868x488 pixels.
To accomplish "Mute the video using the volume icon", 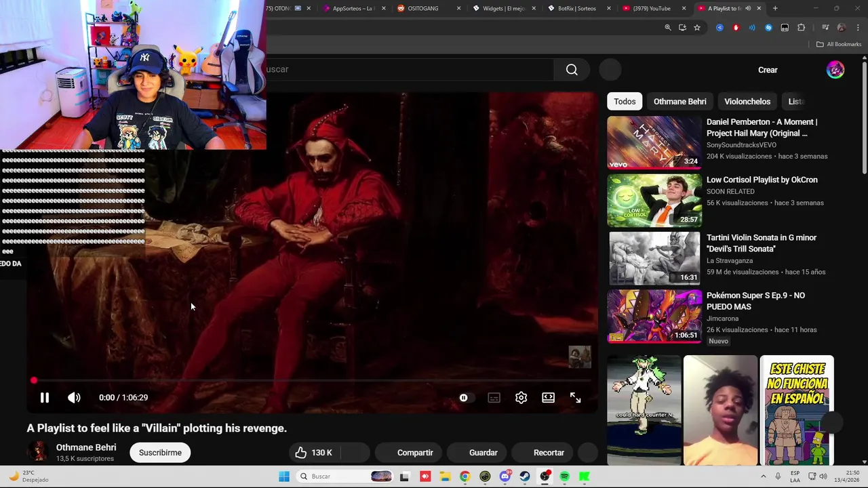I will (74, 398).
